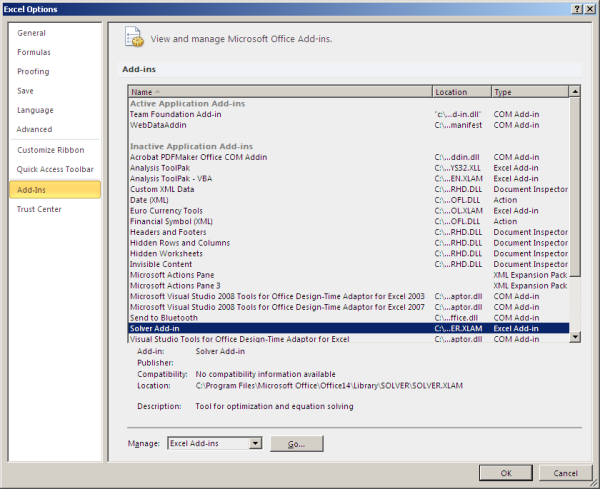This screenshot has width=600, height=489.
Task: Select Visual Studio Tools for Office Design-Time Adaptor row
Action: pyautogui.click(x=349, y=339)
